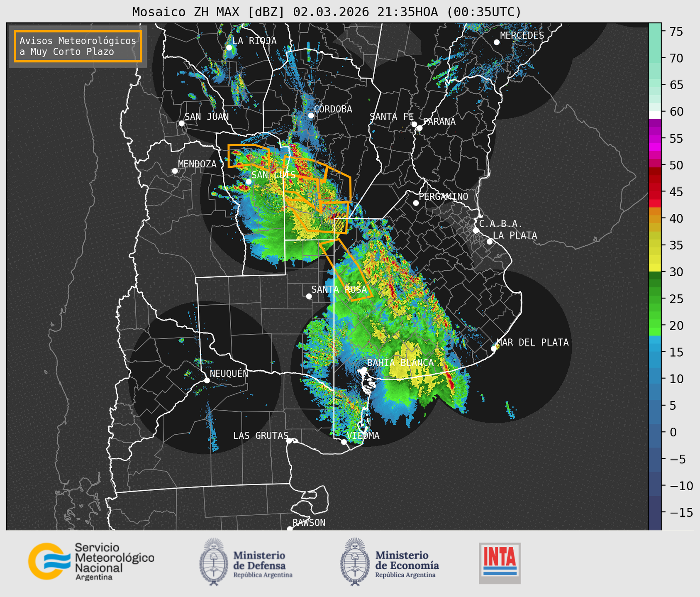Click the Pergamino city marker dot

point(416,203)
